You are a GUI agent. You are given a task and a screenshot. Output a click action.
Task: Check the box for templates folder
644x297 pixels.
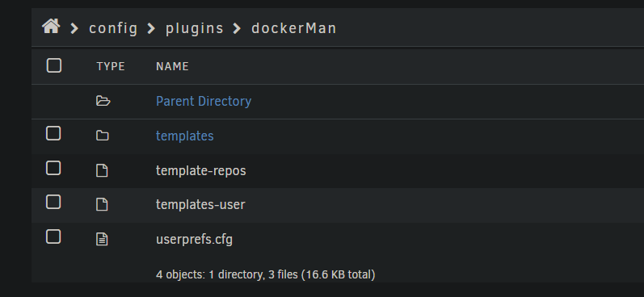(x=53, y=134)
